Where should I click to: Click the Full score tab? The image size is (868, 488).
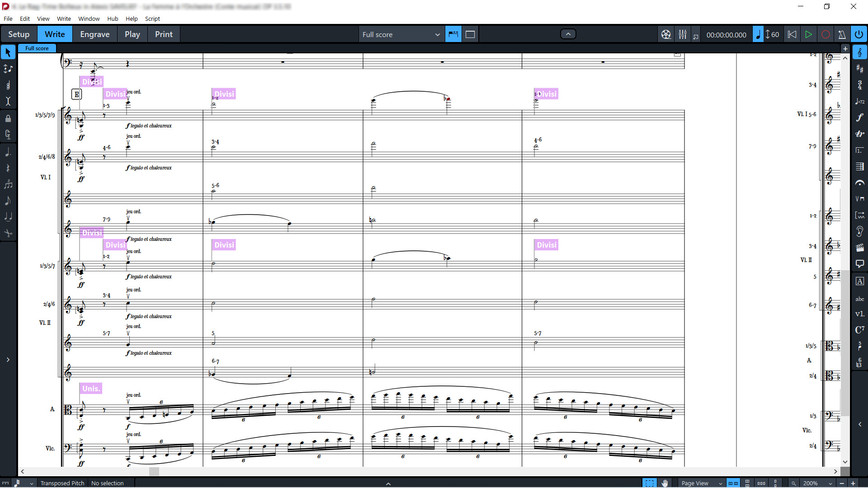click(x=37, y=48)
